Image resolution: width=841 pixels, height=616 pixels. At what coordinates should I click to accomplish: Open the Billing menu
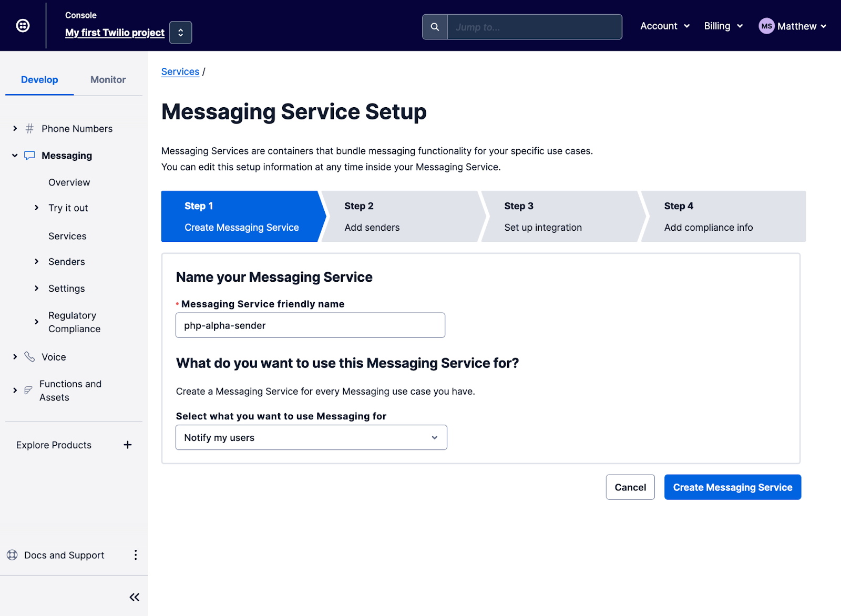pyautogui.click(x=723, y=26)
